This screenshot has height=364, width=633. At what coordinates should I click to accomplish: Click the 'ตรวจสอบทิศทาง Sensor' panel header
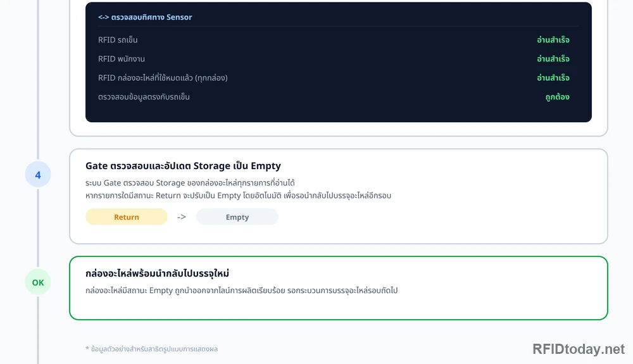[x=145, y=17]
